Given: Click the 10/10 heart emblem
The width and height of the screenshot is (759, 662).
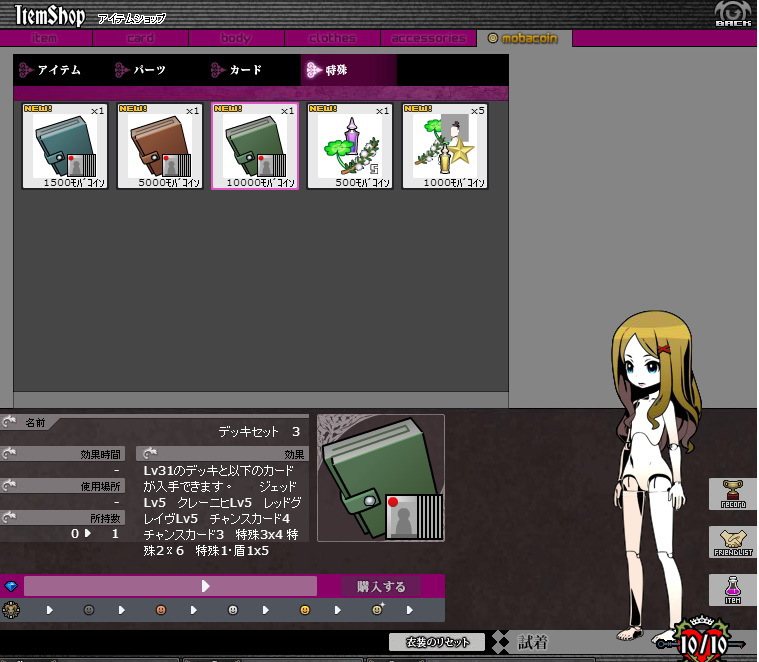Looking at the screenshot, I should click(x=702, y=642).
